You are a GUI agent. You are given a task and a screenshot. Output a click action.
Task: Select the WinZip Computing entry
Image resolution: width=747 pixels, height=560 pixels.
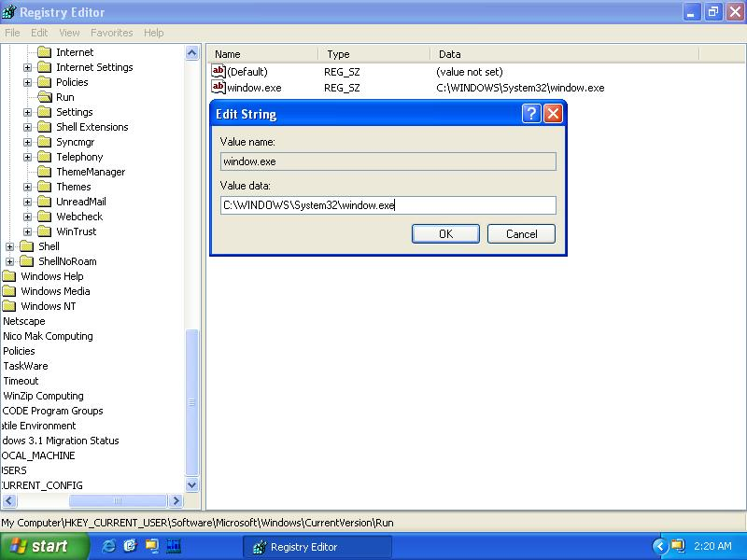click(43, 396)
